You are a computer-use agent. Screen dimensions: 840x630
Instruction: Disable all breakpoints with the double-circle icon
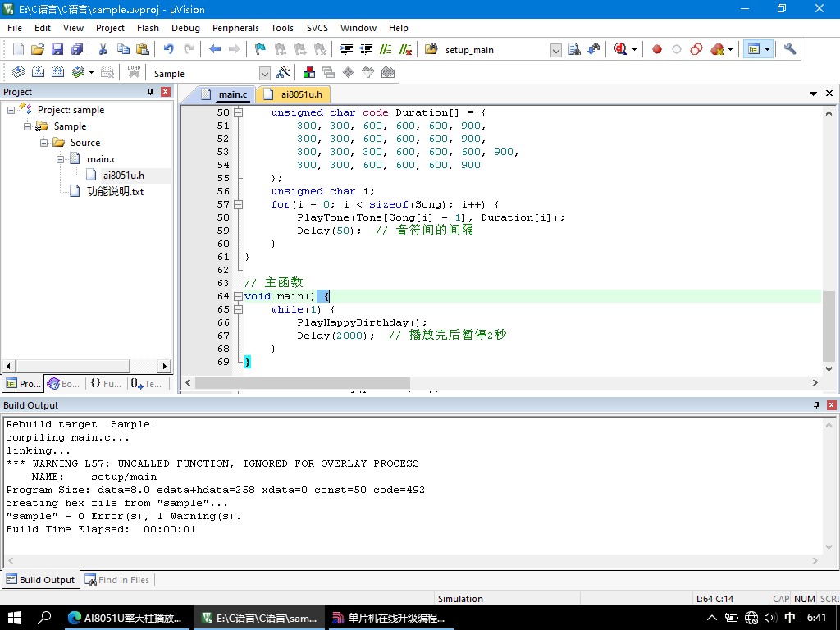click(696, 49)
